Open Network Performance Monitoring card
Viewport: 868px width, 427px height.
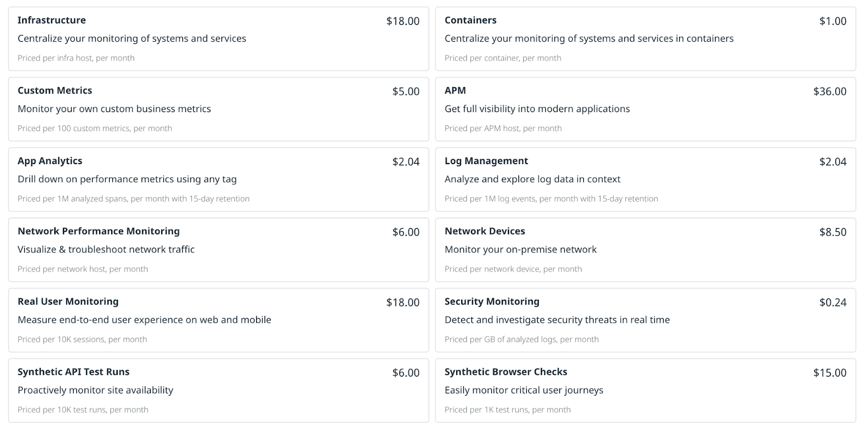tap(218, 250)
